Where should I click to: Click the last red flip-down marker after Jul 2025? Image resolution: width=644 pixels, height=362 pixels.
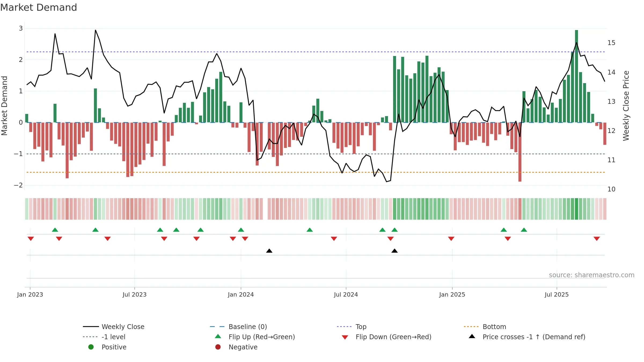point(597,239)
